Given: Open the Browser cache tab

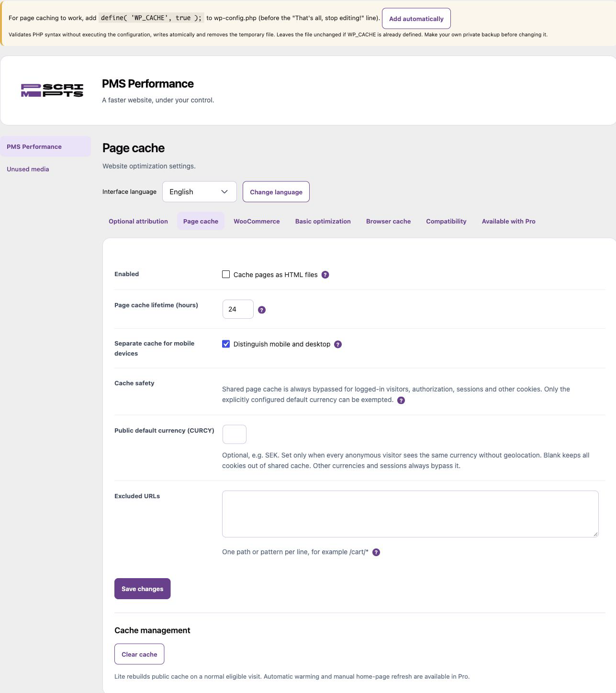Looking at the screenshot, I should point(388,221).
